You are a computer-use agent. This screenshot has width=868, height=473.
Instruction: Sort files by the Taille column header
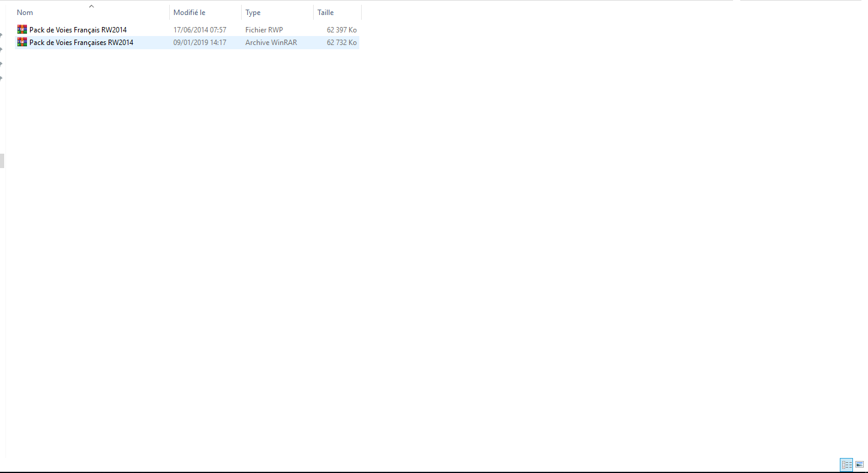click(x=338, y=13)
